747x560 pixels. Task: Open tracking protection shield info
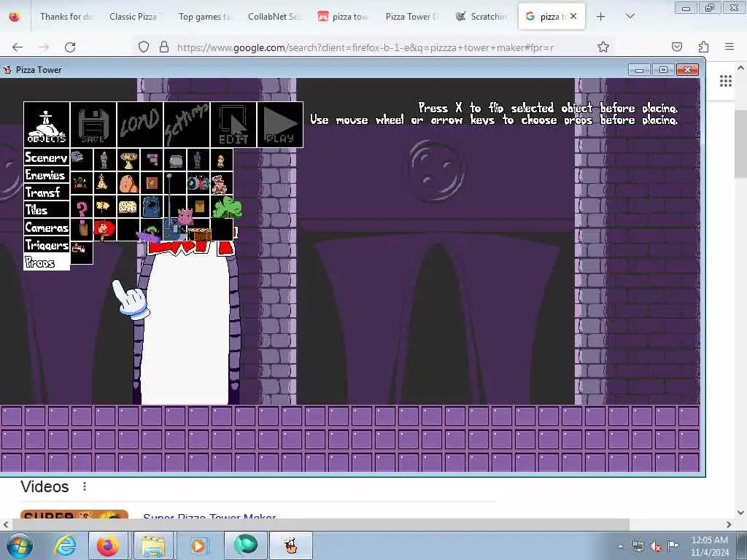click(x=144, y=47)
